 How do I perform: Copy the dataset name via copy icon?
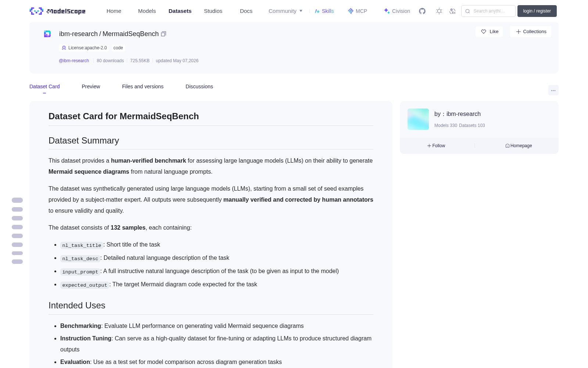pyautogui.click(x=164, y=34)
